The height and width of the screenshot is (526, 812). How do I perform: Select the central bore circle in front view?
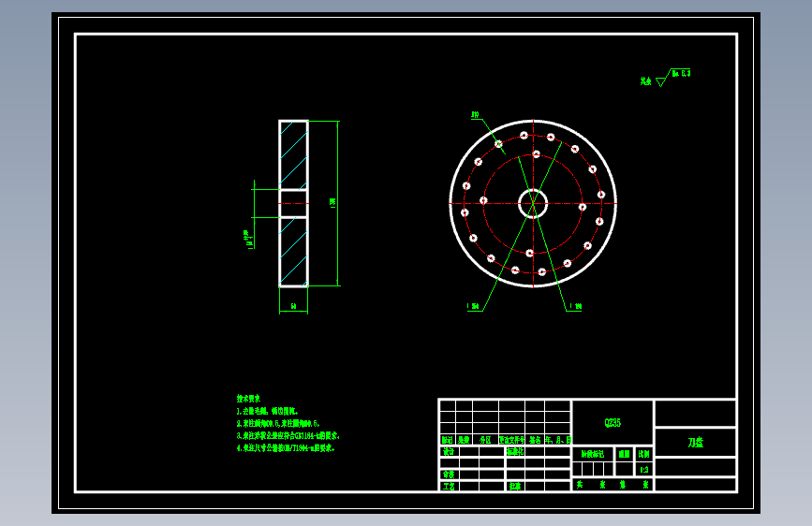(x=533, y=203)
